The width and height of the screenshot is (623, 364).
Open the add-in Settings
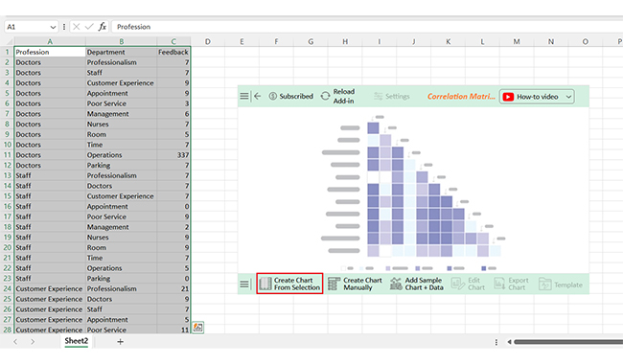click(392, 96)
